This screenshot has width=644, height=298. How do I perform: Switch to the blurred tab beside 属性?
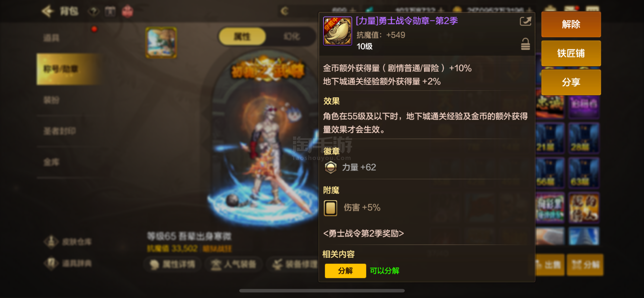point(291,36)
